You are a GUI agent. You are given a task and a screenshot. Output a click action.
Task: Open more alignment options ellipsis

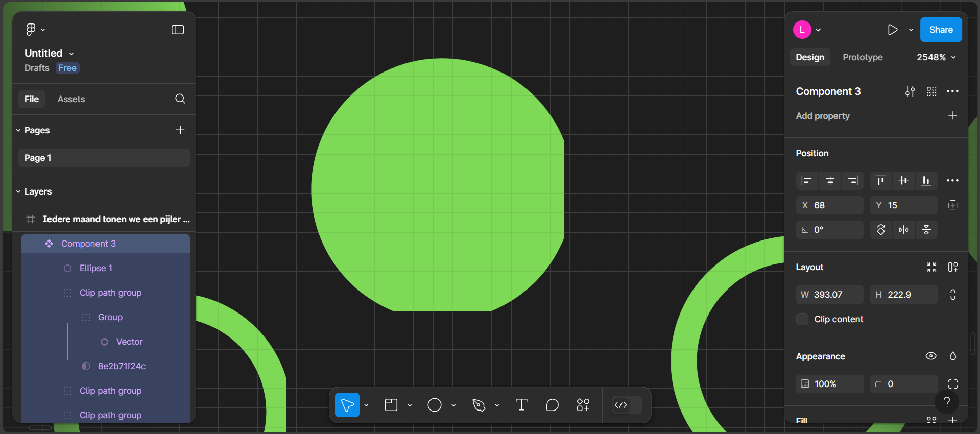click(952, 180)
